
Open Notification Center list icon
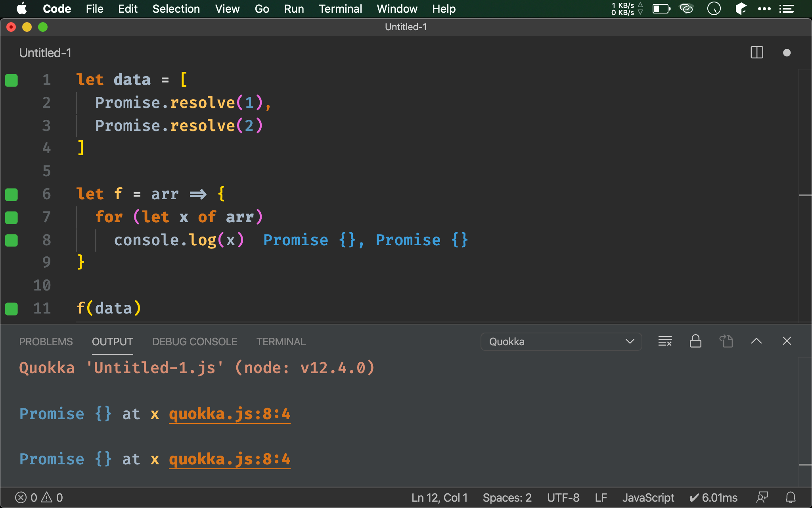tap(787, 9)
